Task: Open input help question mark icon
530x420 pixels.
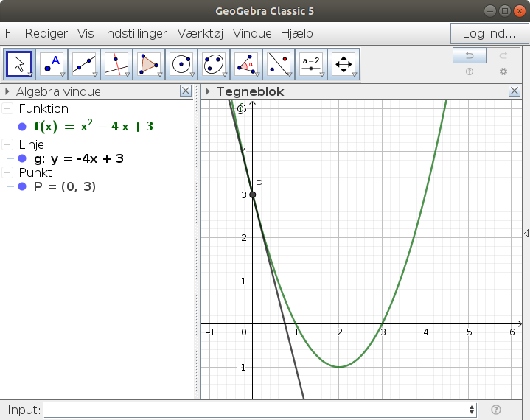Action: pos(496,410)
